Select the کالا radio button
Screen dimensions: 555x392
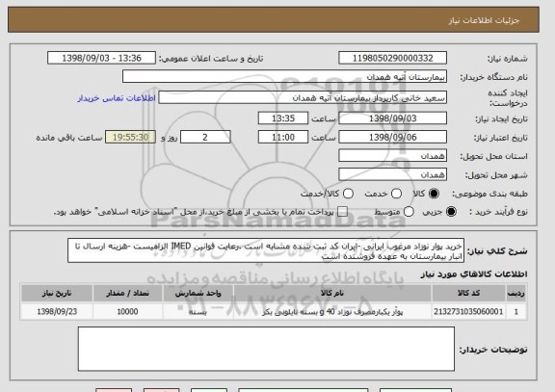[434, 194]
